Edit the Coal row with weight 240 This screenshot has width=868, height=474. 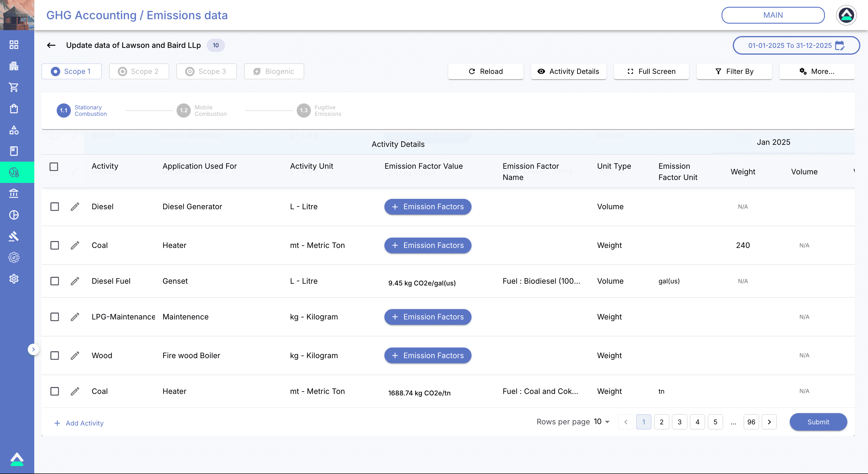pos(75,245)
